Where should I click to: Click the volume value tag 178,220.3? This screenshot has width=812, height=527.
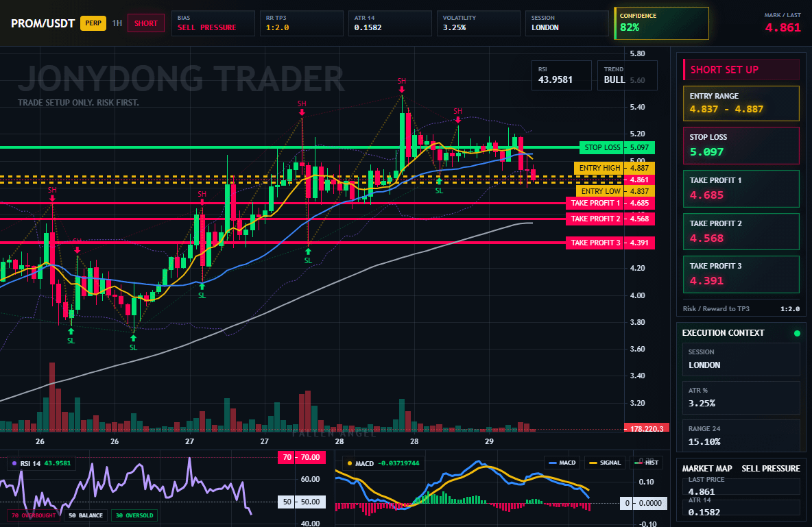[x=646, y=428]
